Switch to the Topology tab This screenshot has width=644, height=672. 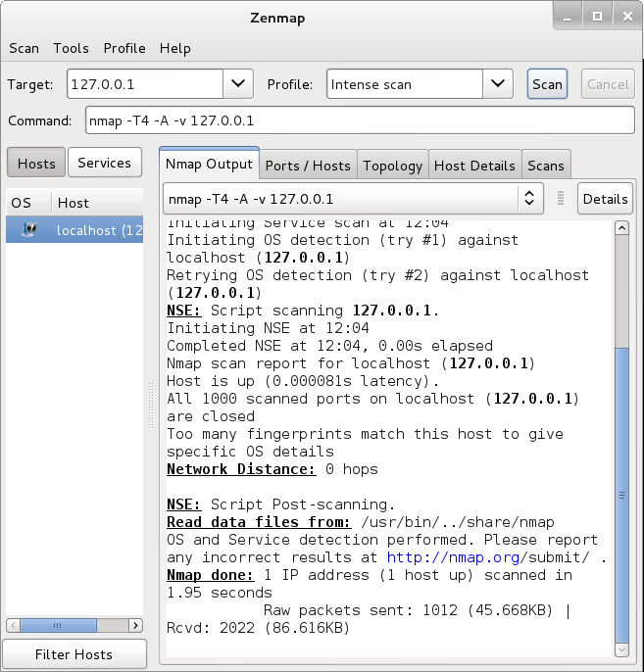pyautogui.click(x=393, y=166)
